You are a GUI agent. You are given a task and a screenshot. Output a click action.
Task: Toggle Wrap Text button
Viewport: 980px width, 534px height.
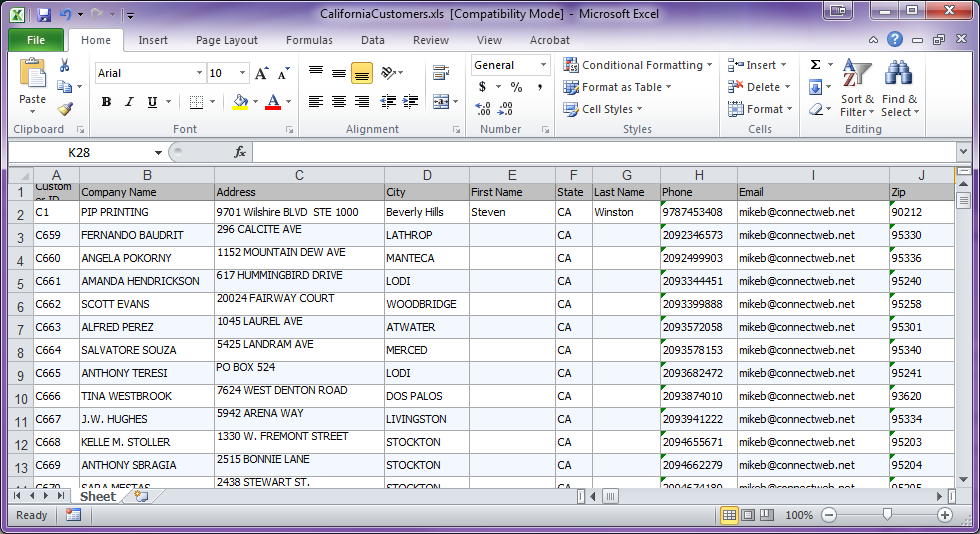pyautogui.click(x=441, y=73)
